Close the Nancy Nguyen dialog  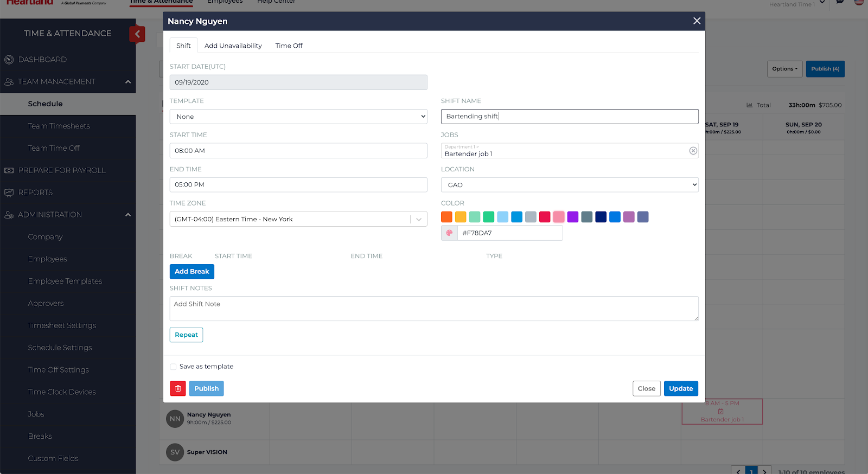[x=697, y=21]
